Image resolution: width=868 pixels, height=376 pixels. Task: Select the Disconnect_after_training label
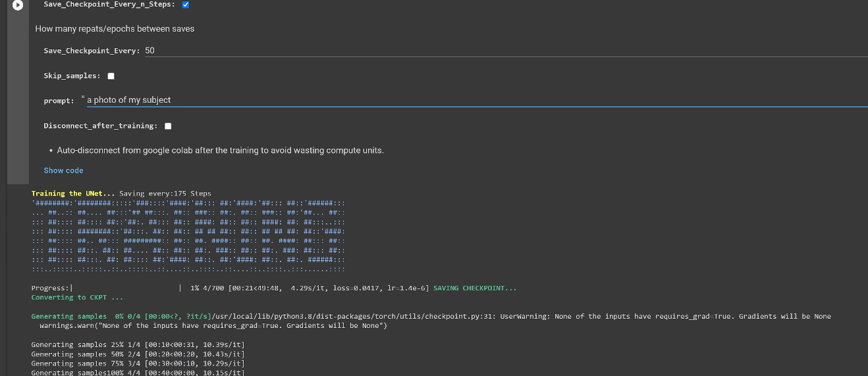coord(101,126)
